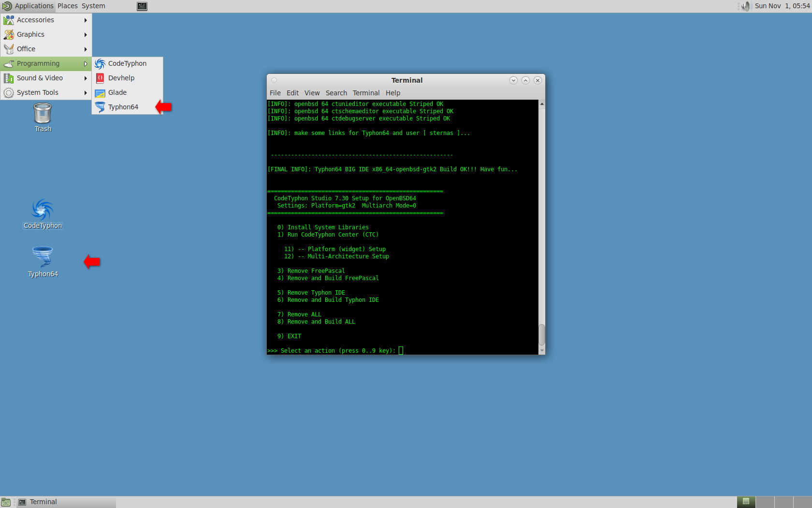Click the Programming category icon
This screenshot has height=508, width=812.
pos(9,63)
